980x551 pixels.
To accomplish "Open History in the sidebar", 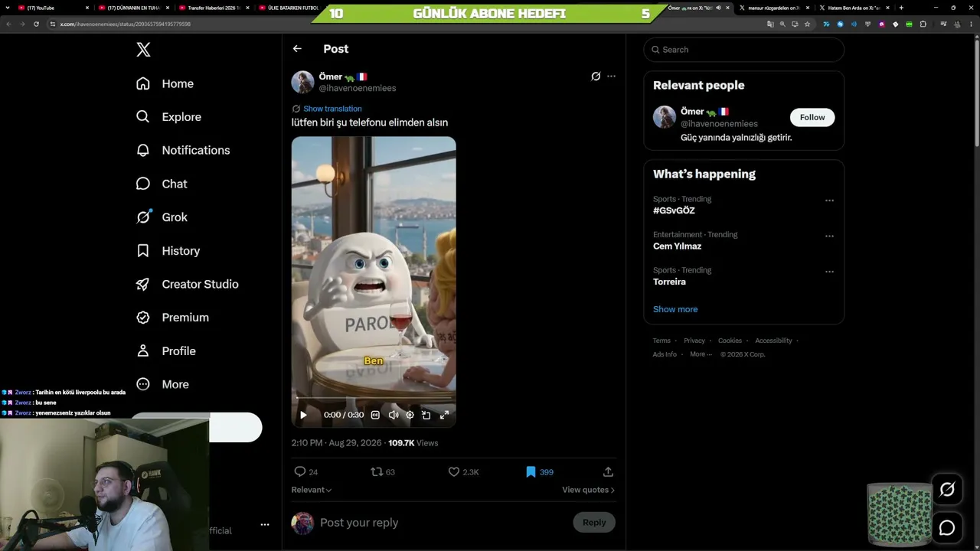I will coord(168,251).
